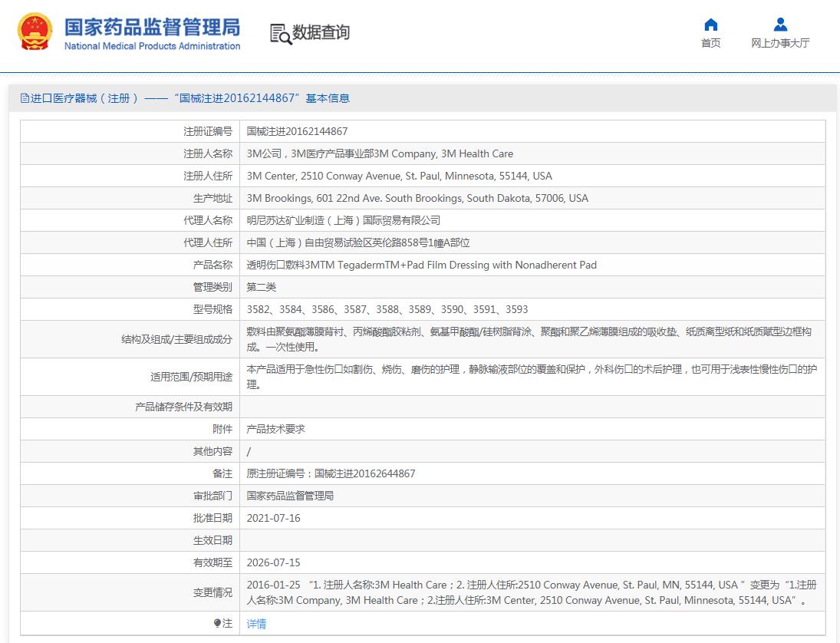Click approval date 2021-07-16
Screen dimensions: 840x643
(x=273, y=518)
